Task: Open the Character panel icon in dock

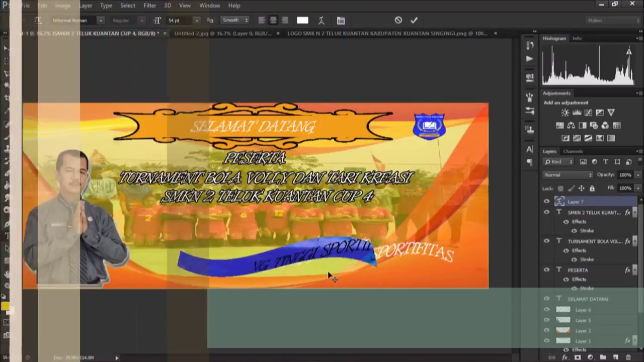Action: click(x=529, y=149)
